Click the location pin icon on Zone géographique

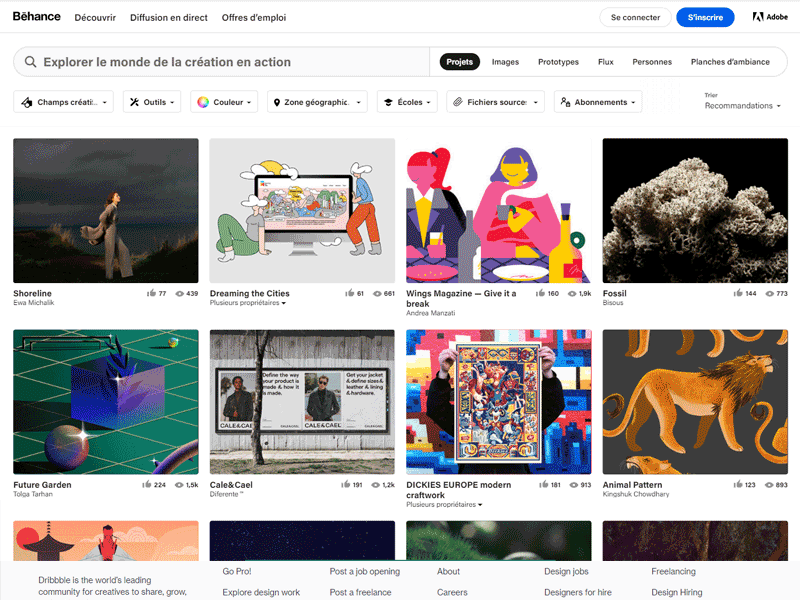point(278,101)
